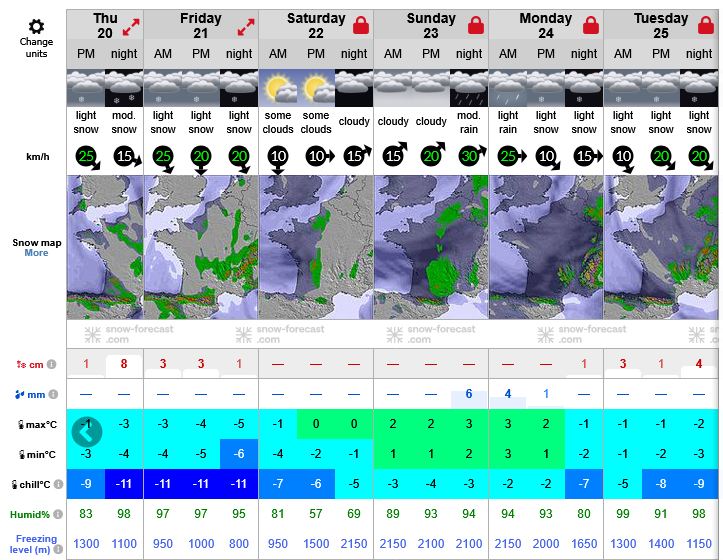723x560 pixels.
Task: Expand Friday 21 with red arrows icon
Action: (x=246, y=27)
